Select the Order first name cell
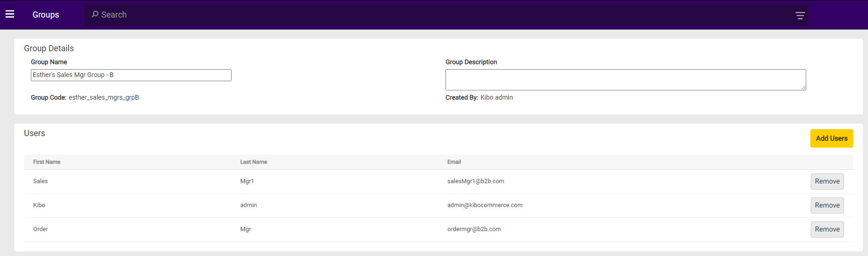Image resolution: width=868 pixels, height=256 pixels. point(41,229)
